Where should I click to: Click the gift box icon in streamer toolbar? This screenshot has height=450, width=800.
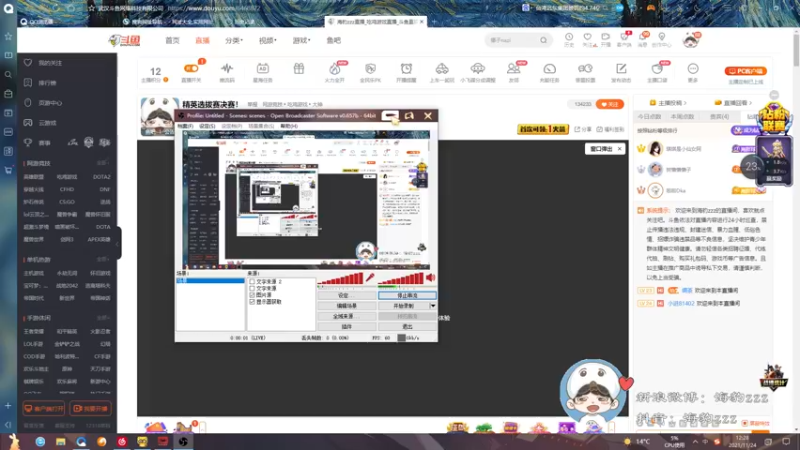click(298, 68)
